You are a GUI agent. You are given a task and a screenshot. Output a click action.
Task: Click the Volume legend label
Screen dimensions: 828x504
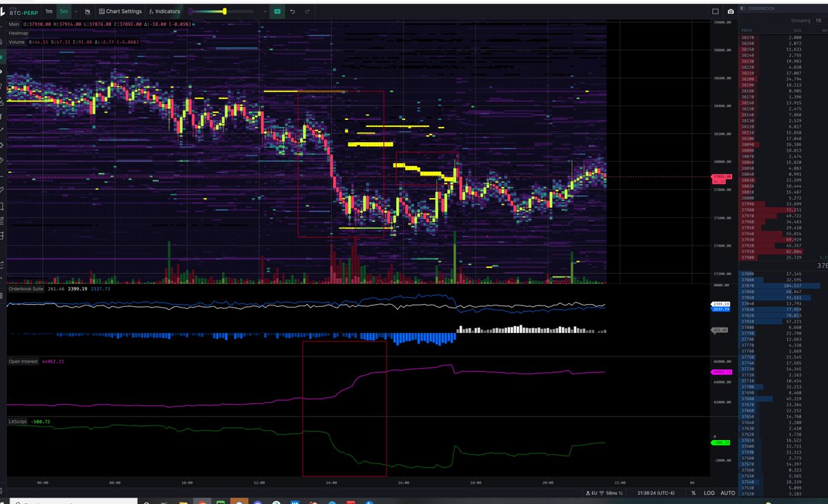16,41
